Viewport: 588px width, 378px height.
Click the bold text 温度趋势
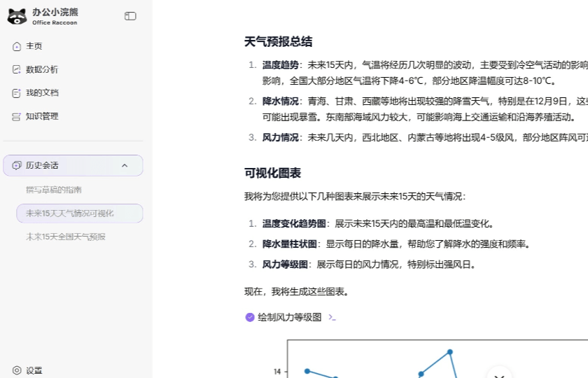point(280,65)
